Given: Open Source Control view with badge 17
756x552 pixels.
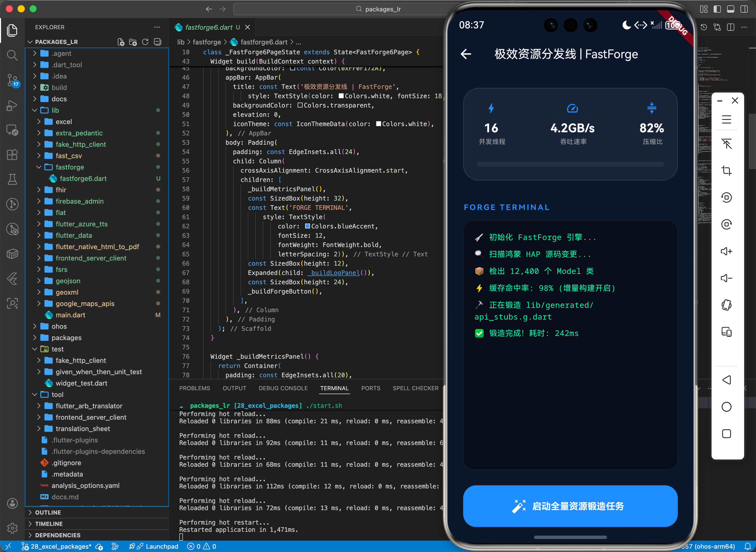Looking at the screenshot, I should click(x=12, y=80).
